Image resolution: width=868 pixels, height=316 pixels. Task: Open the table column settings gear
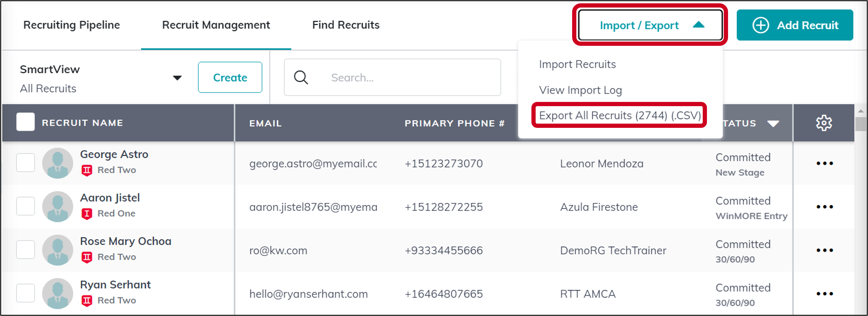point(824,123)
